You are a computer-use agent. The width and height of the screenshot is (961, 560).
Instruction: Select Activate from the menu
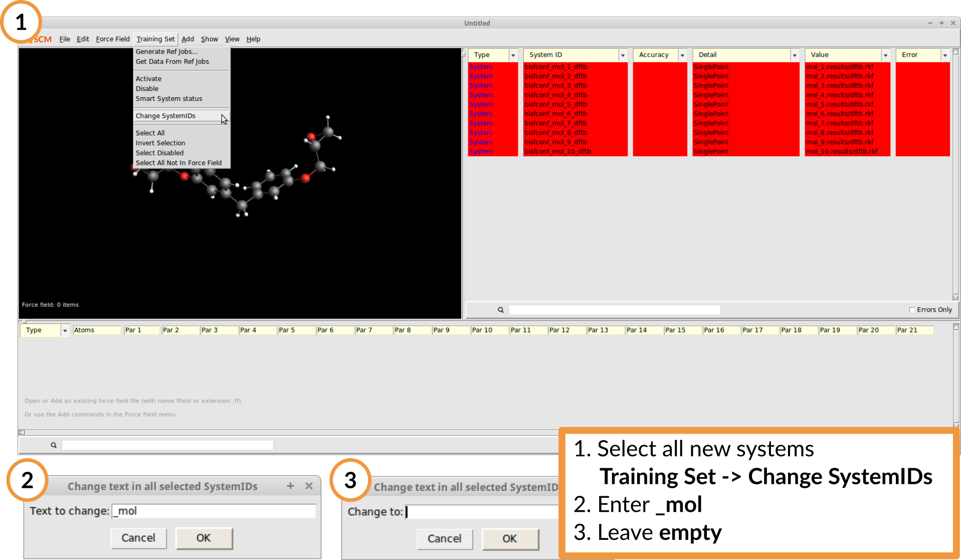[x=181, y=79]
